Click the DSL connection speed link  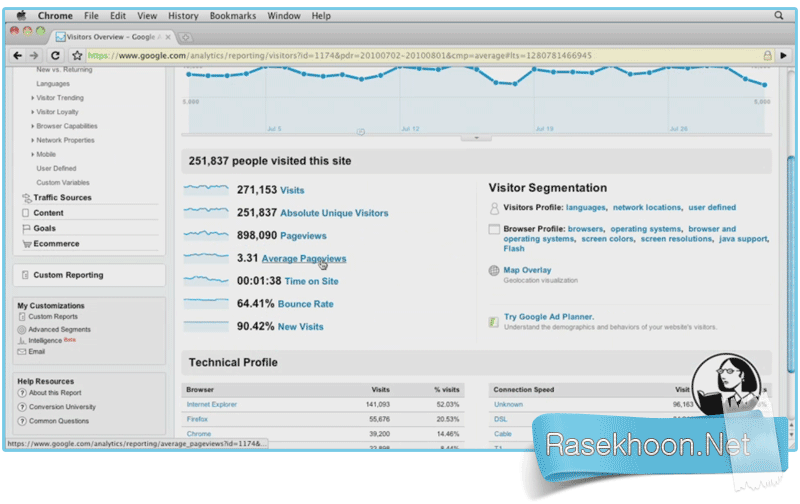pos(501,419)
